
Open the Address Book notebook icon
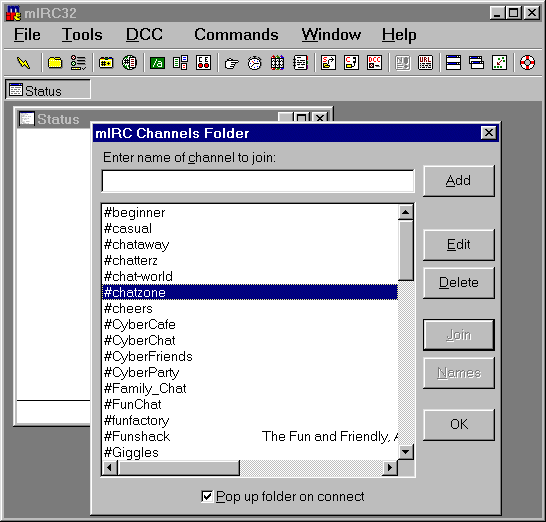tap(301, 63)
